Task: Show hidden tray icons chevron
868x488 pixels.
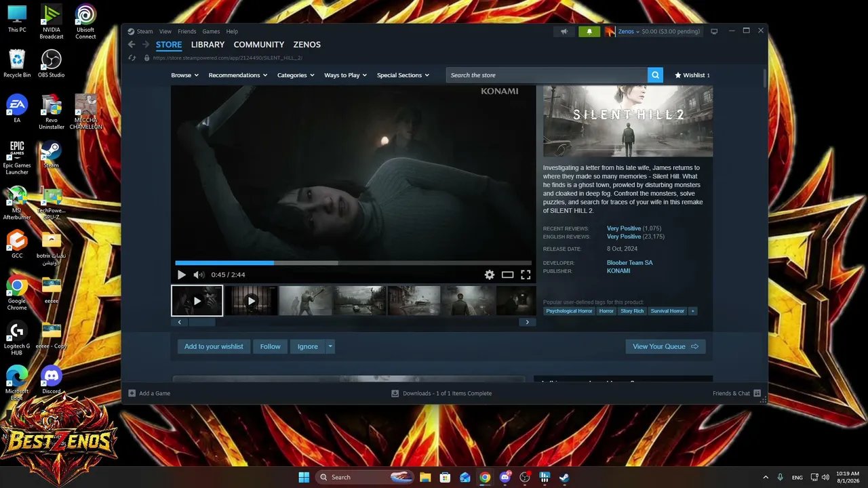Action: point(766,477)
